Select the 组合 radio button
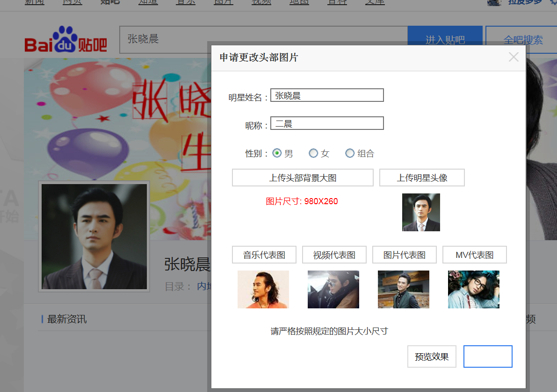This screenshot has height=392, width=557. coord(349,153)
